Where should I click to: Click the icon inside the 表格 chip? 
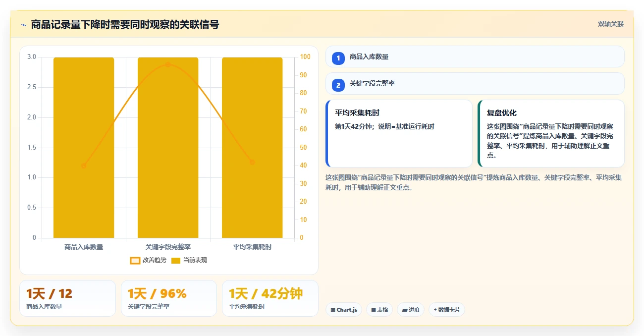373,310
